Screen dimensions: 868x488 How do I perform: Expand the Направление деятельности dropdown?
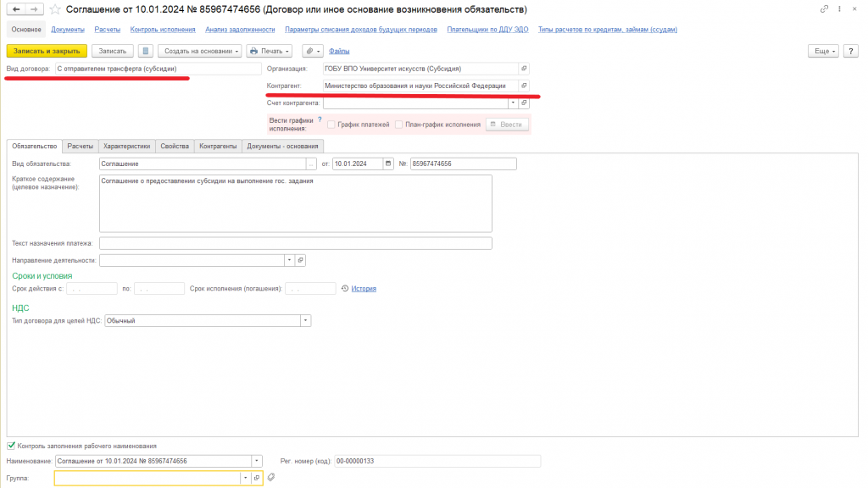point(290,260)
